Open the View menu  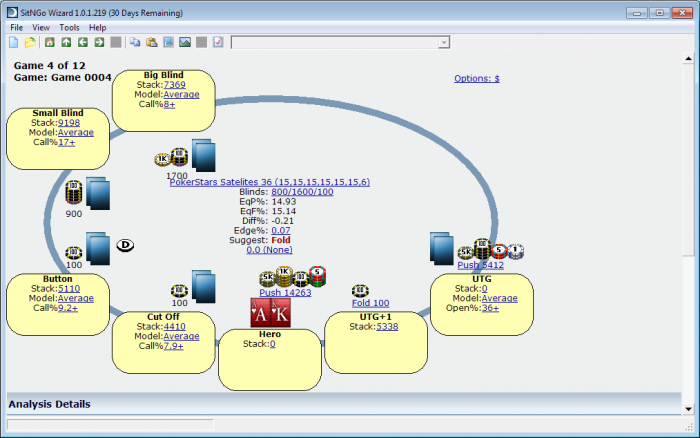coord(41,28)
